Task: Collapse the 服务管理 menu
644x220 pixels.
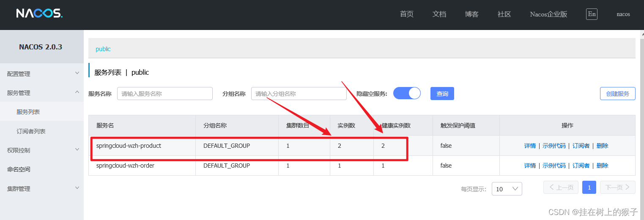Action: (x=42, y=92)
